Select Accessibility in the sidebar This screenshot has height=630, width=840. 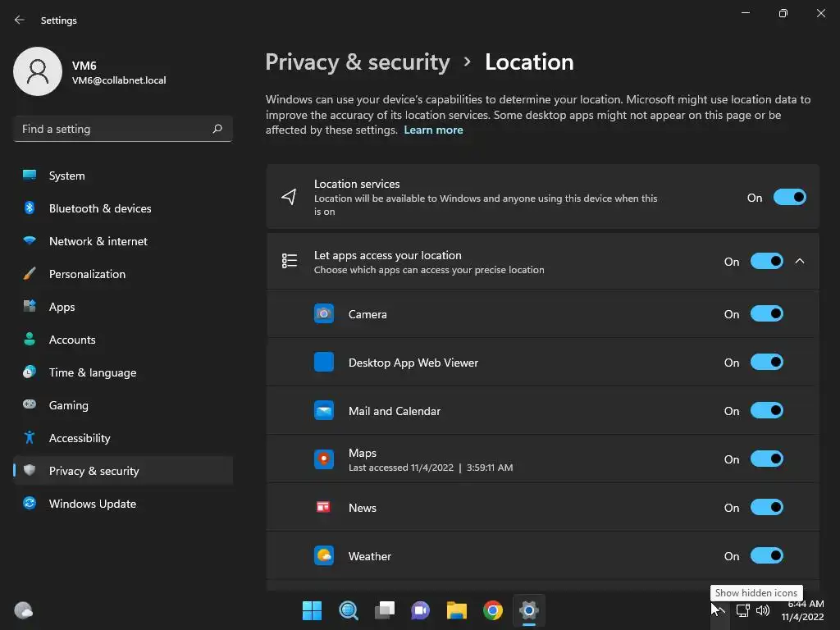(80, 438)
